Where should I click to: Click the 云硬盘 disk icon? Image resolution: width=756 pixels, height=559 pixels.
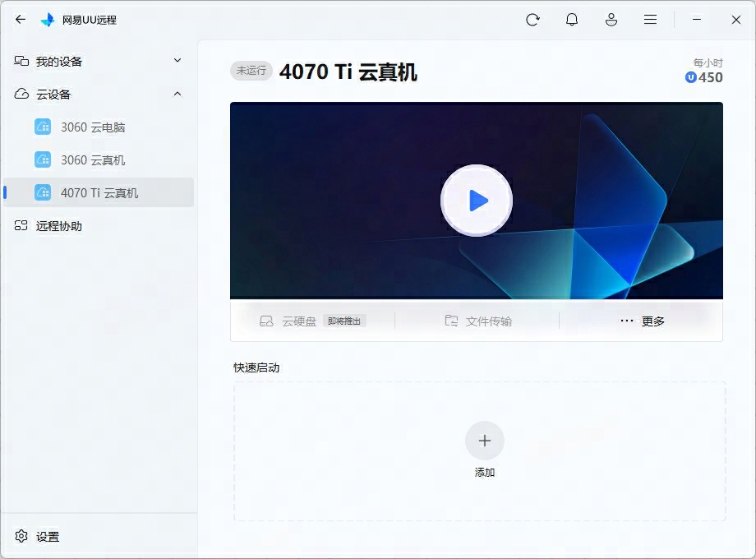click(x=266, y=321)
